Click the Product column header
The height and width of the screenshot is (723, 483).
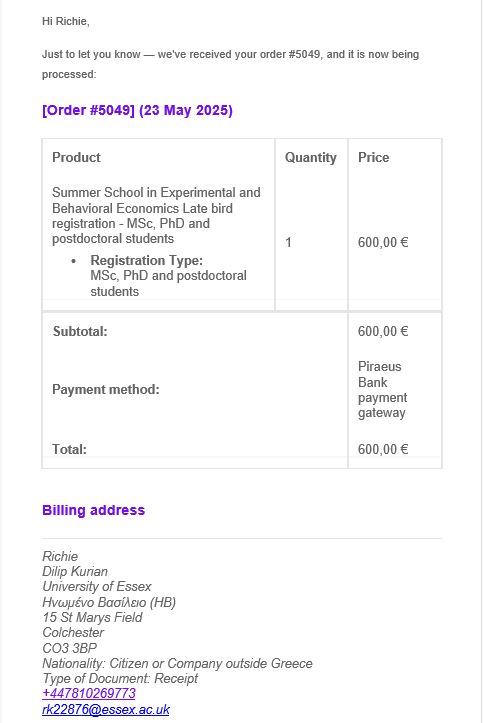tap(76, 157)
